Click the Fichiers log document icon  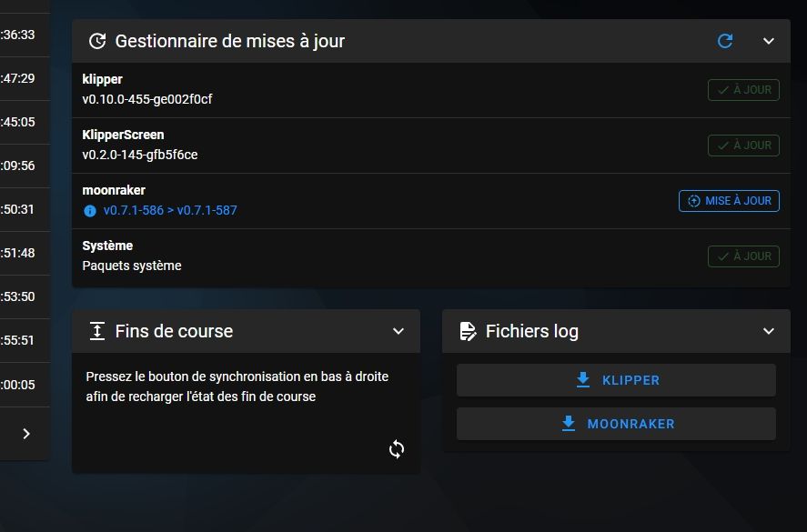(468, 331)
